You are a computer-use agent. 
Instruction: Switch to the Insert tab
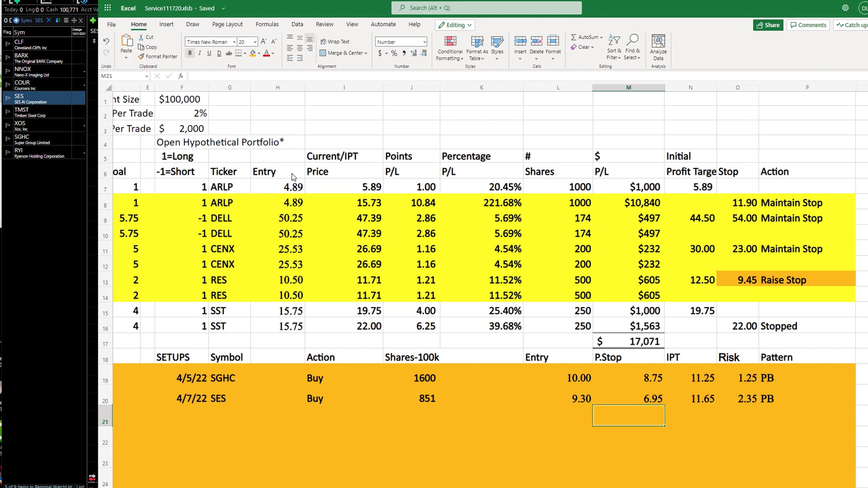point(166,24)
